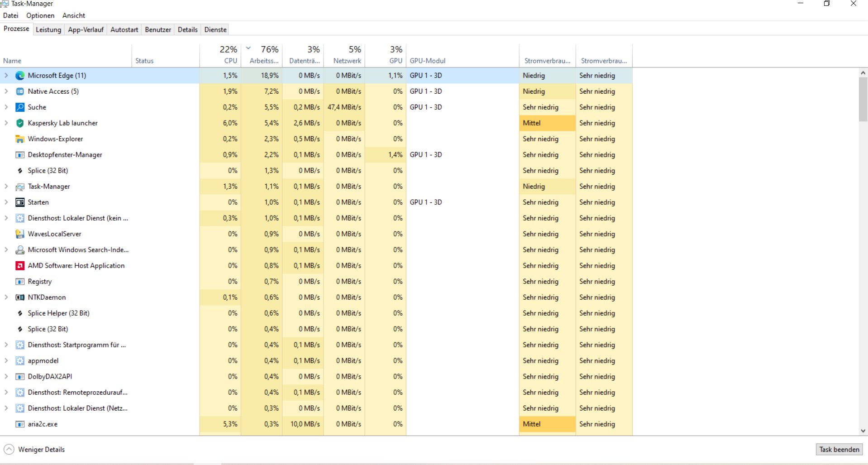The height and width of the screenshot is (465, 868).
Task: Select the Suche magnifier icon
Action: [x=20, y=107]
